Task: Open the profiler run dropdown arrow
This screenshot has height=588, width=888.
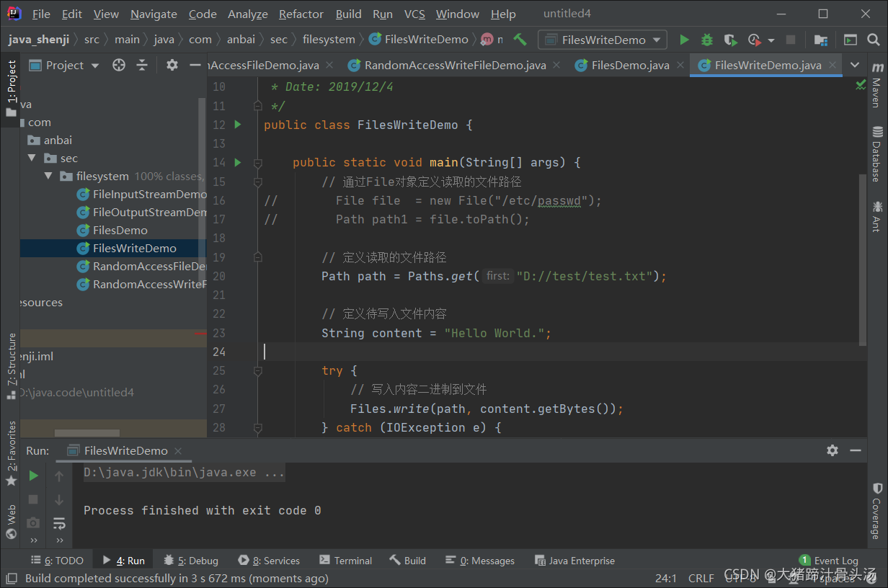Action: pyautogui.click(x=771, y=40)
